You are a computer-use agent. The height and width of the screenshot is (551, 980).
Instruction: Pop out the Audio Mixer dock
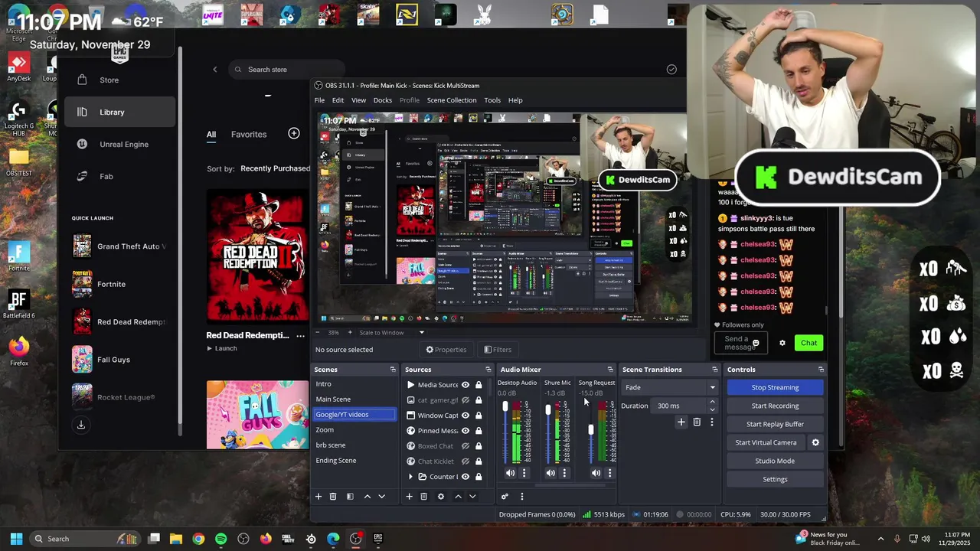[x=610, y=370]
